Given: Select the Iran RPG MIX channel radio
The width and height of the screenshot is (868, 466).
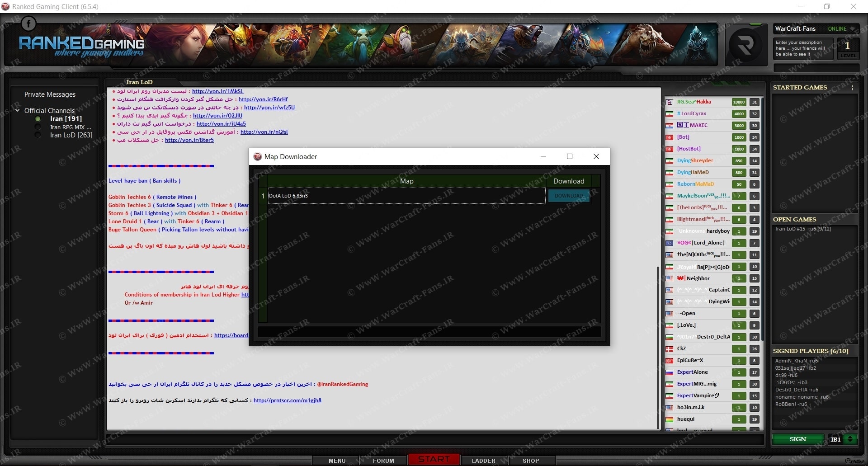Looking at the screenshot, I should (x=38, y=127).
